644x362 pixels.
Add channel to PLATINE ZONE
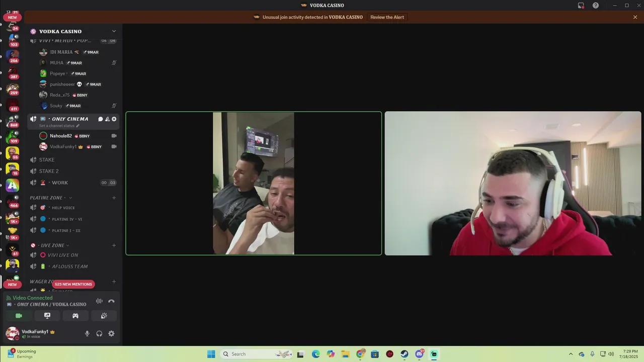tap(114, 198)
